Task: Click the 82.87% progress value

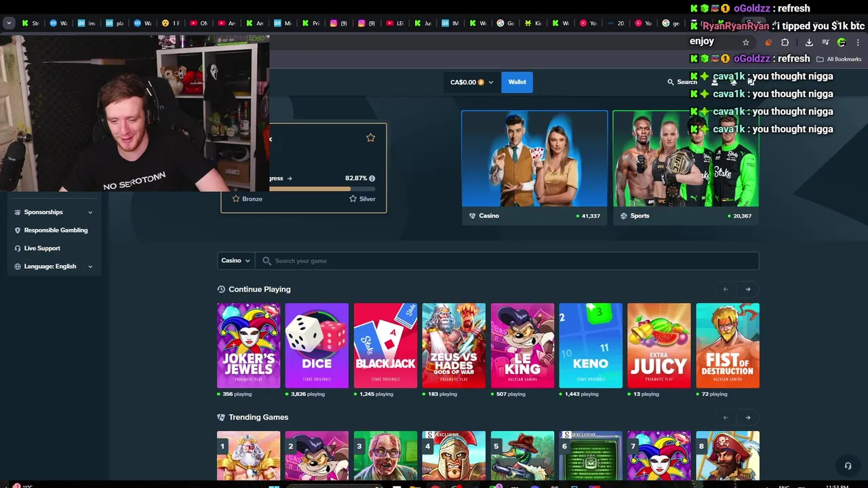Action: [x=355, y=178]
